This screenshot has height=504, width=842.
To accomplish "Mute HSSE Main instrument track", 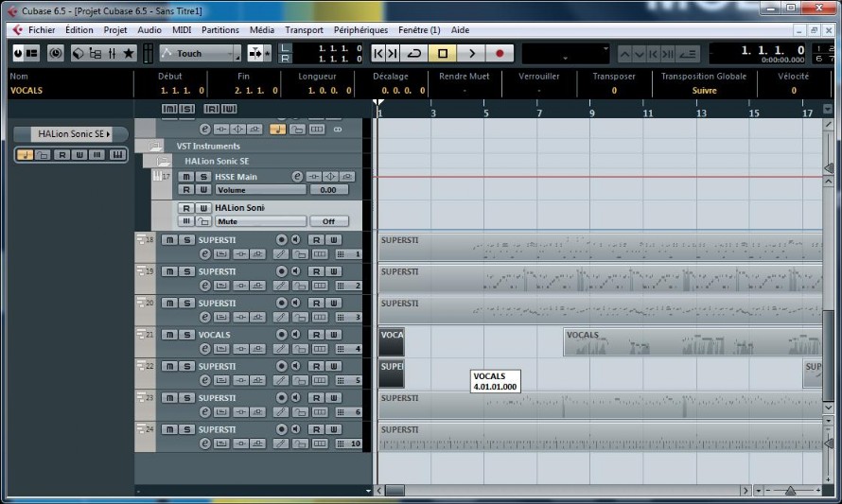I will point(185,177).
